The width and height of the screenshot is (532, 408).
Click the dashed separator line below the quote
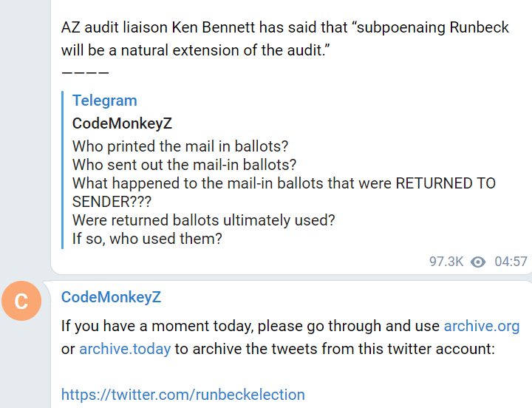click(x=85, y=72)
